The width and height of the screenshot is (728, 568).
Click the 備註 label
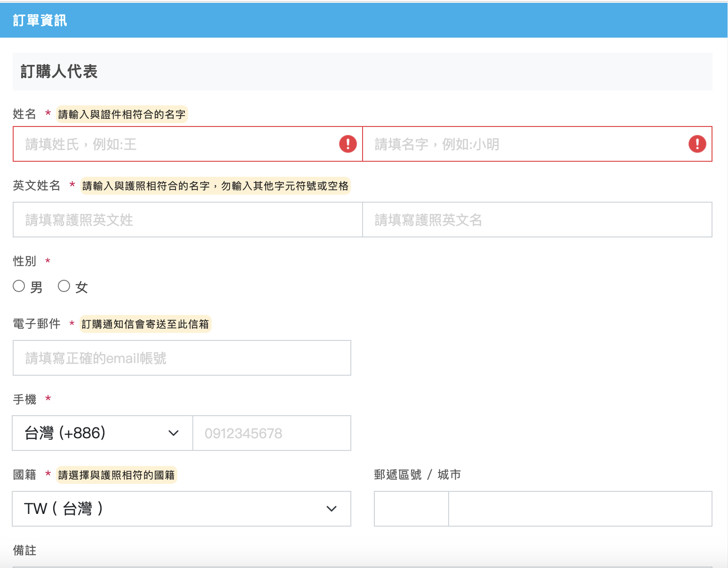click(24, 550)
